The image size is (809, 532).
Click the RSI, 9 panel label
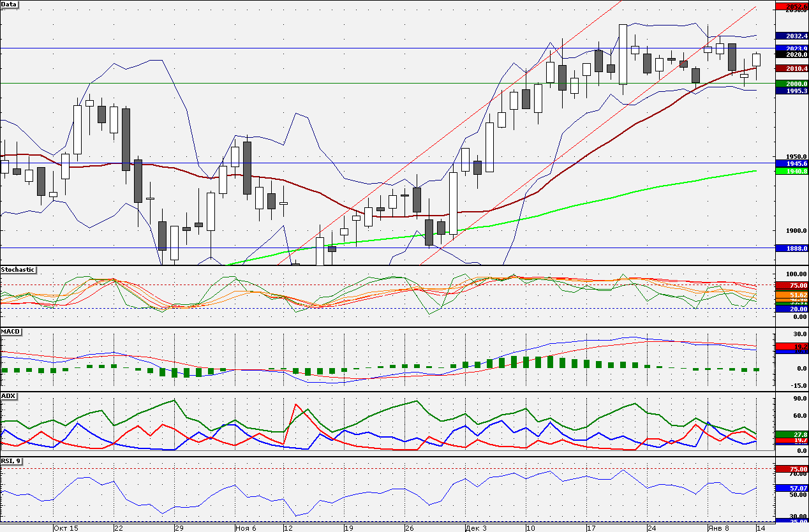tap(11, 461)
